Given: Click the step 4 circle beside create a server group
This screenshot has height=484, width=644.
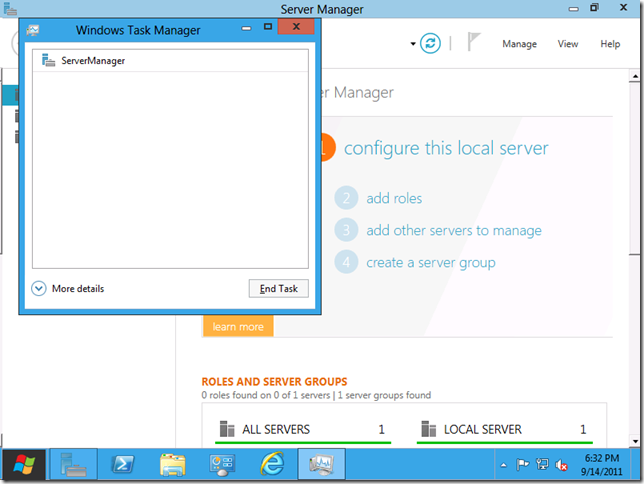Looking at the screenshot, I should [346, 262].
